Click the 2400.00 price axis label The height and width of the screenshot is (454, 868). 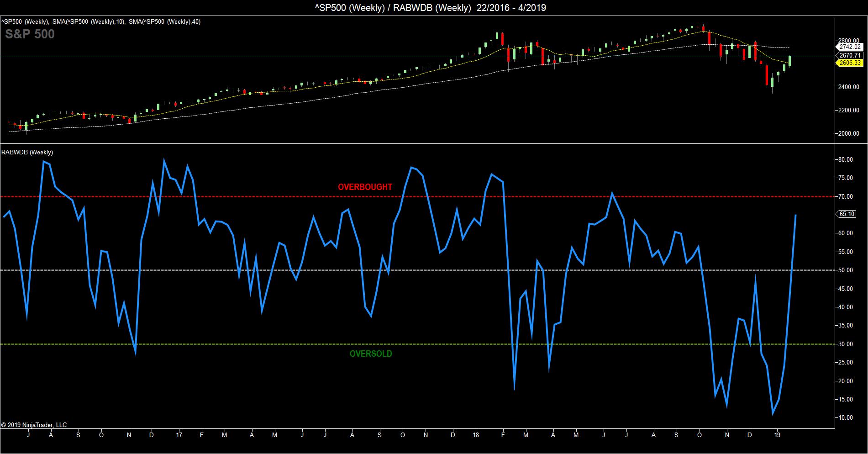(849, 87)
